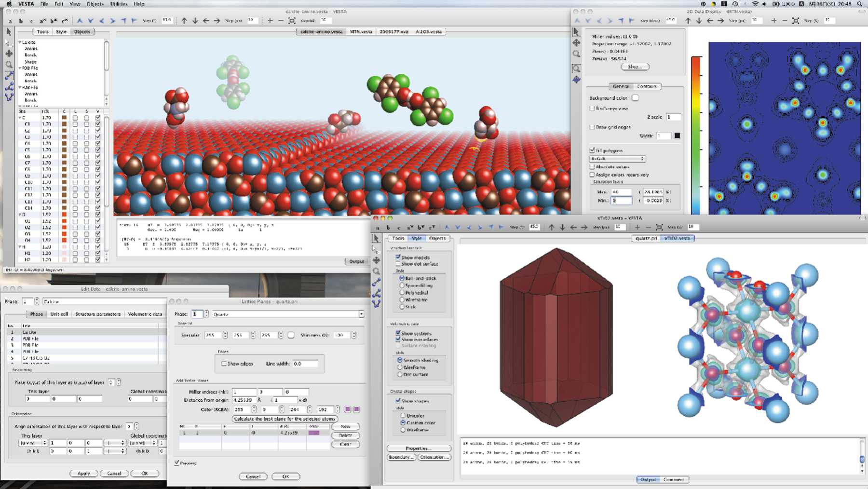View along the c* axis in calcite window
868x489 pixels.
pyautogui.click(x=65, y=21)
